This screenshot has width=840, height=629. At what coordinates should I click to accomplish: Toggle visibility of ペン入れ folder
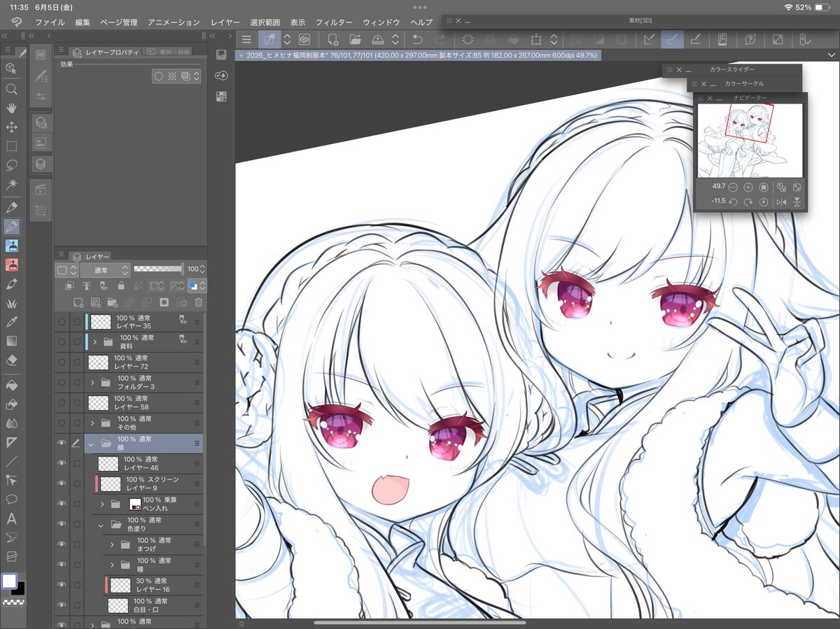click(x=61, y=504)
